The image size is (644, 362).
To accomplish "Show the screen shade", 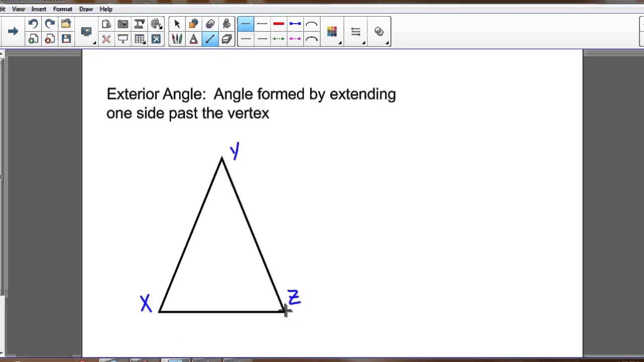I will [x=123, y=39].
